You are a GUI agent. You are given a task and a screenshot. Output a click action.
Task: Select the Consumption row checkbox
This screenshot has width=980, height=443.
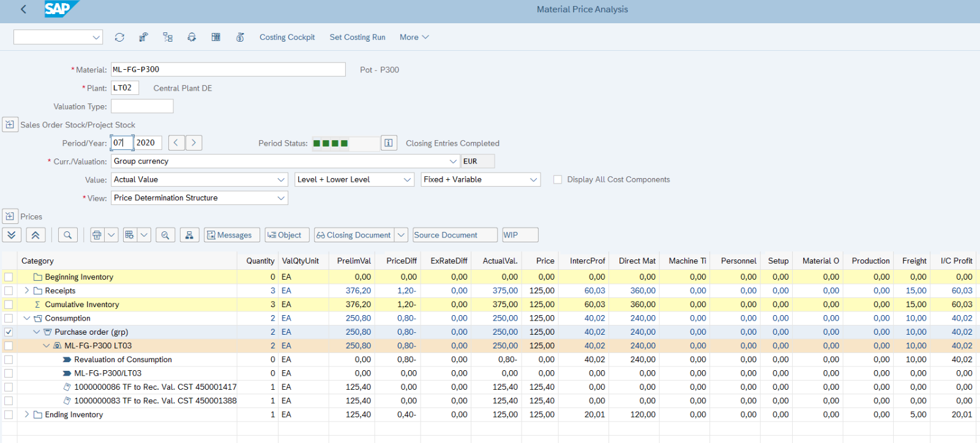click(9, 318)
